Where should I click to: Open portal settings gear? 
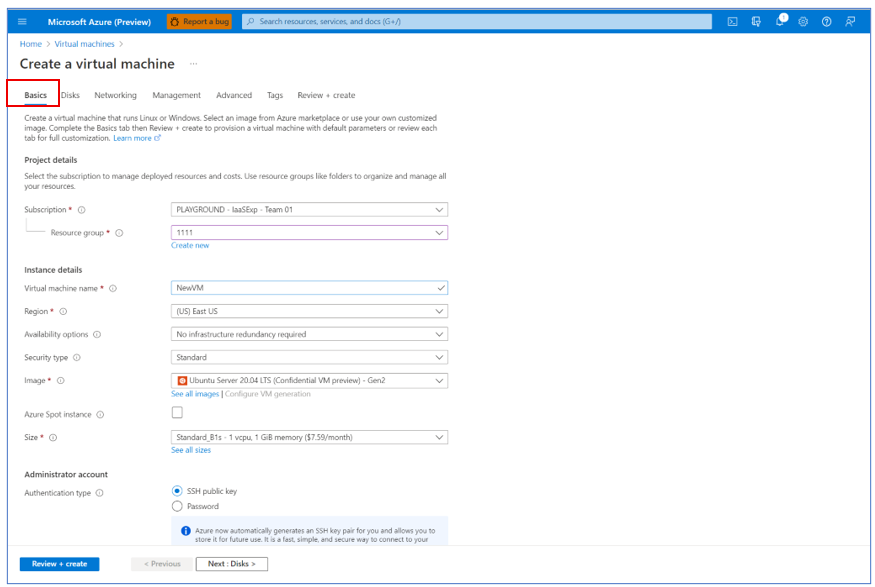(x=803, y=22)
